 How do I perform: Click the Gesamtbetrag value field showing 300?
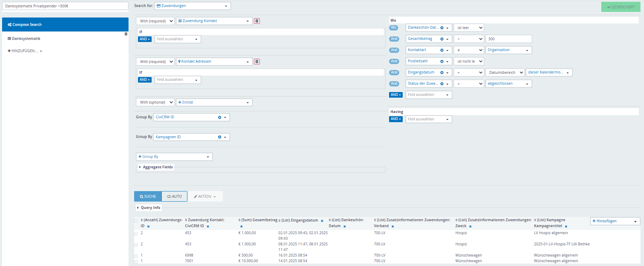tap(508, 39)
